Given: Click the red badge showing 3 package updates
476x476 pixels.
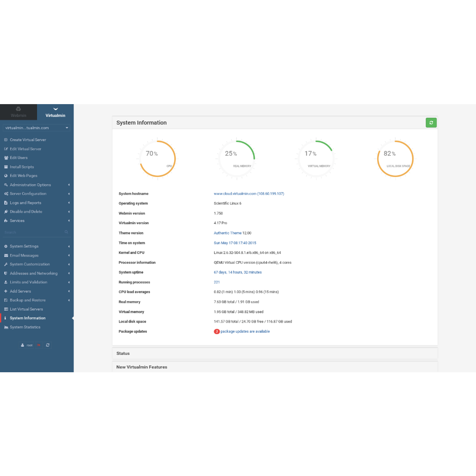Looking at the screenshot, I should click(216, 331).
